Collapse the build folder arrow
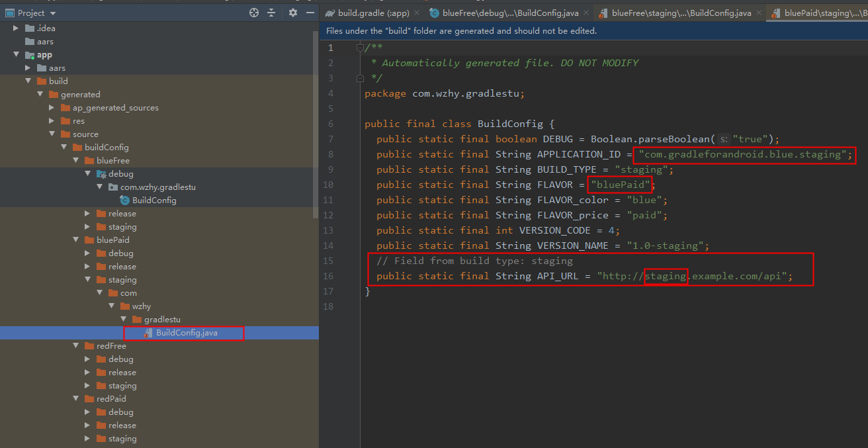868x448 pixels. tap(28, 81)
